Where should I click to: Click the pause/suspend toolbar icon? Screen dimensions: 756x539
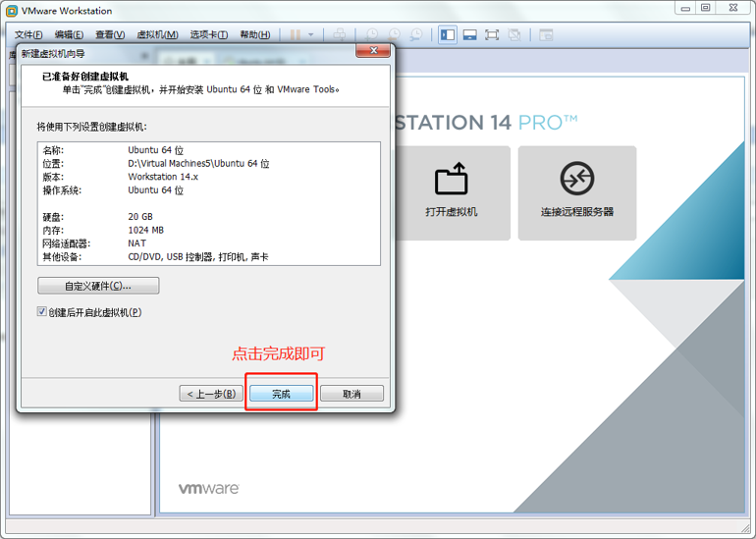click(296, 34)
